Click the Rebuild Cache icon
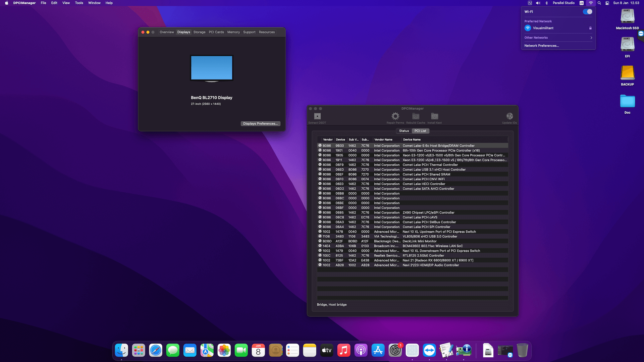Viewport: 644px width, 362px height. [416, 116]
